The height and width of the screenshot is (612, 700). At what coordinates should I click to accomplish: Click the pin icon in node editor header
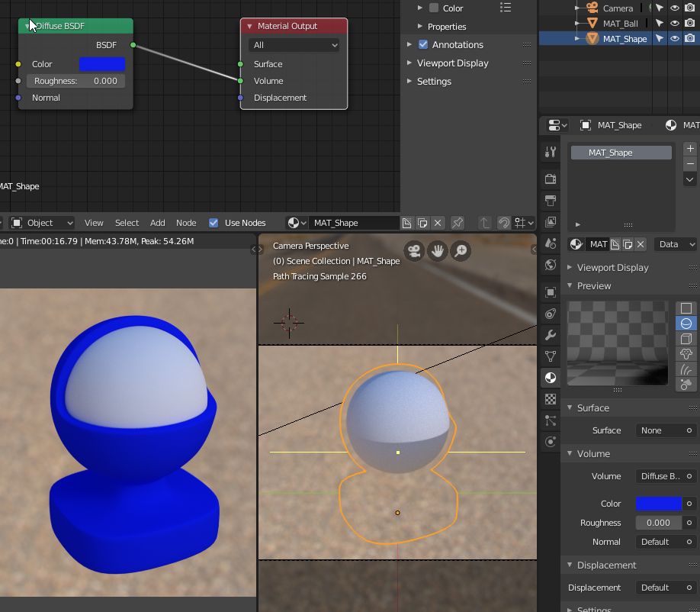[458, 223]
